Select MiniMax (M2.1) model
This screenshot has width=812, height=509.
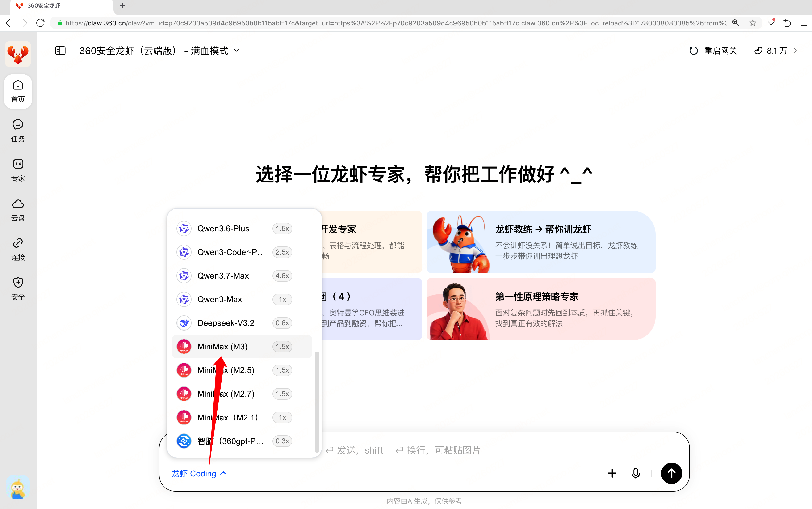[242, 417]
